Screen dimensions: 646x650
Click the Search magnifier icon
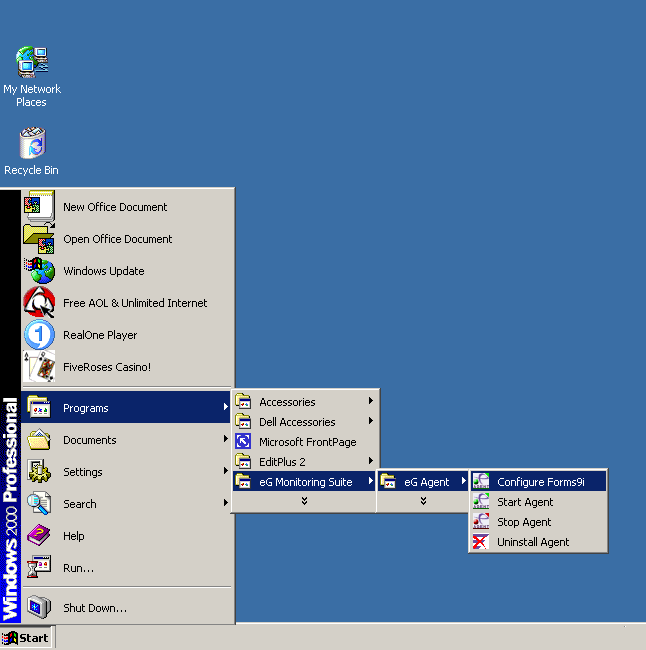click(x=39, y=503)
